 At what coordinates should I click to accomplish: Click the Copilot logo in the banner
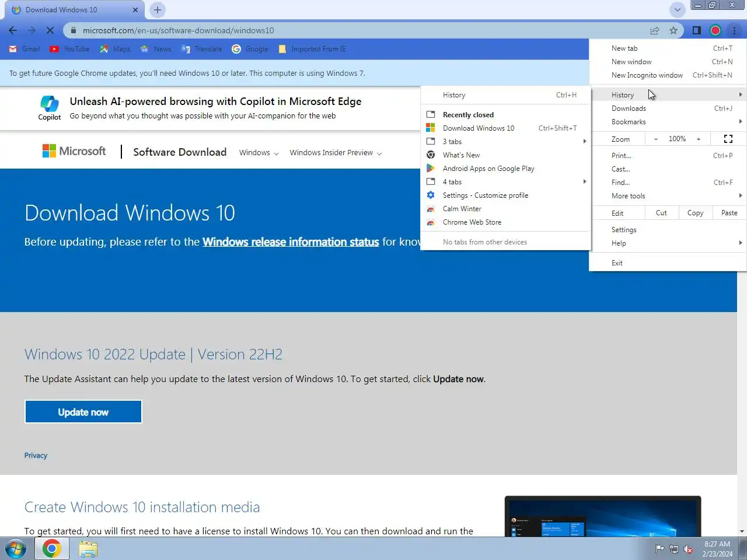click(x=50, y=108)
